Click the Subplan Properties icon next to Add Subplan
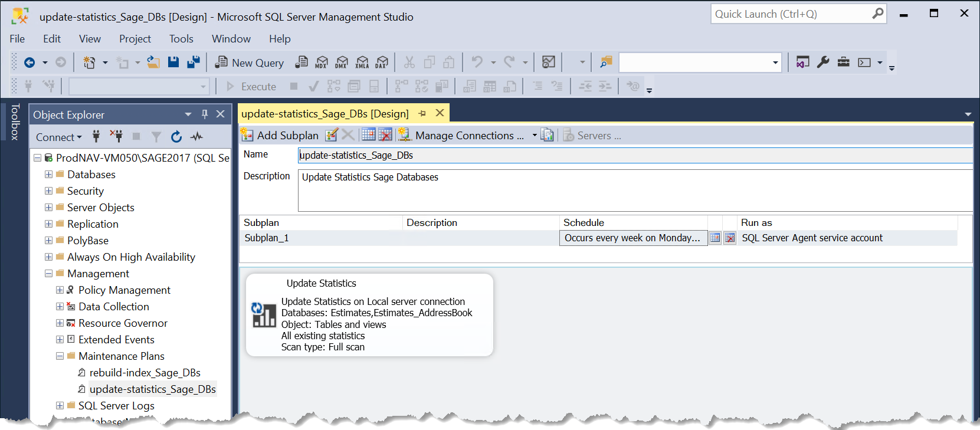Screen dimensions: 980x430 click(332, 135)
